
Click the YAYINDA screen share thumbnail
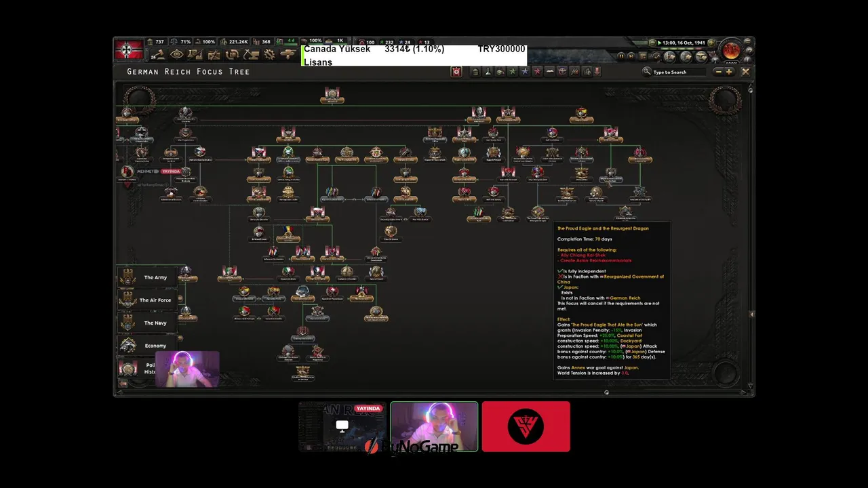(342, 426)
